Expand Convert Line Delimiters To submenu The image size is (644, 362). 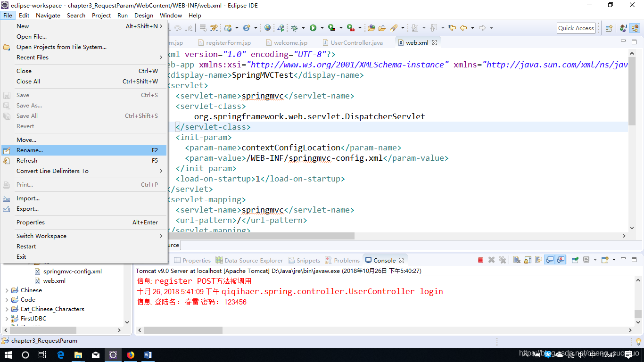[x=84, y=171]
